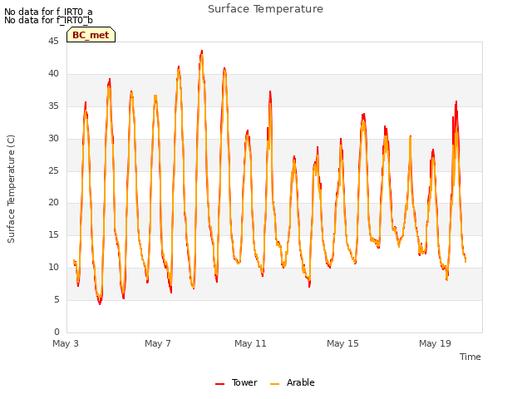Click the BC_met annotation label

click(x=91, y=35)
